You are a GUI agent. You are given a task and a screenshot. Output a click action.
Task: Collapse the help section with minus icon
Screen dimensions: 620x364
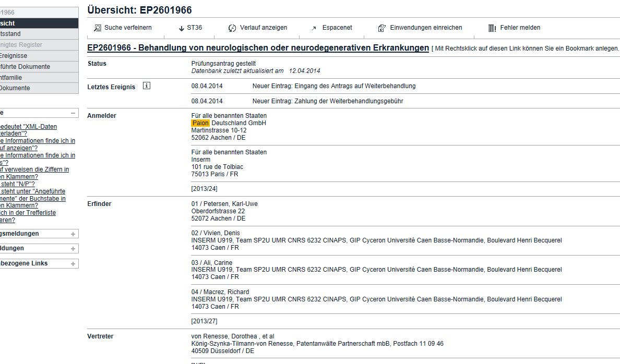73,113
